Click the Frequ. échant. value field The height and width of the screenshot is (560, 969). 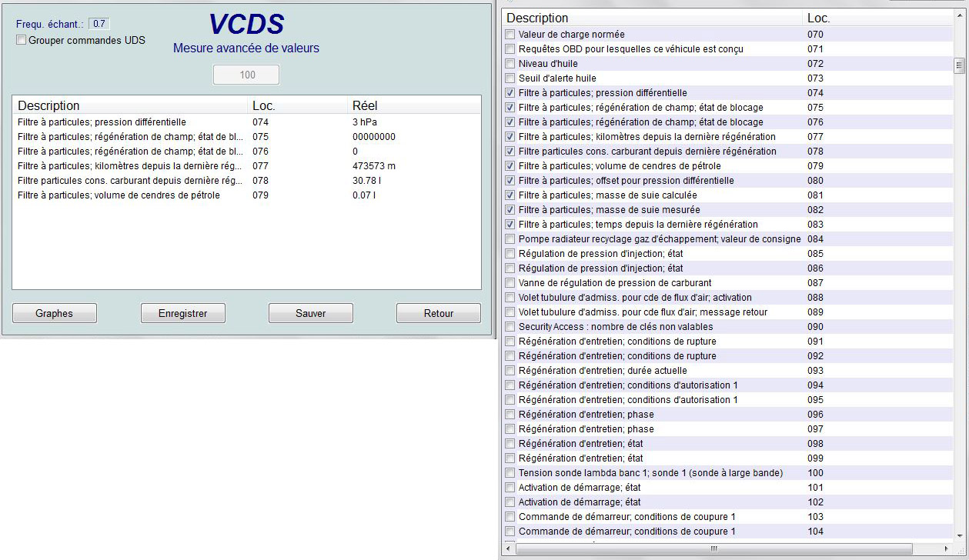tap(99, 24)
